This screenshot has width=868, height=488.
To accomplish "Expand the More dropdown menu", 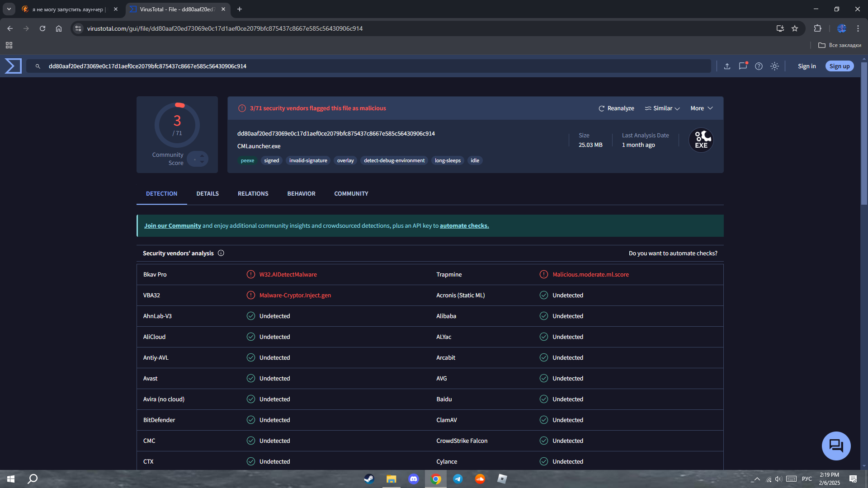I will click(x=701, y=108).
